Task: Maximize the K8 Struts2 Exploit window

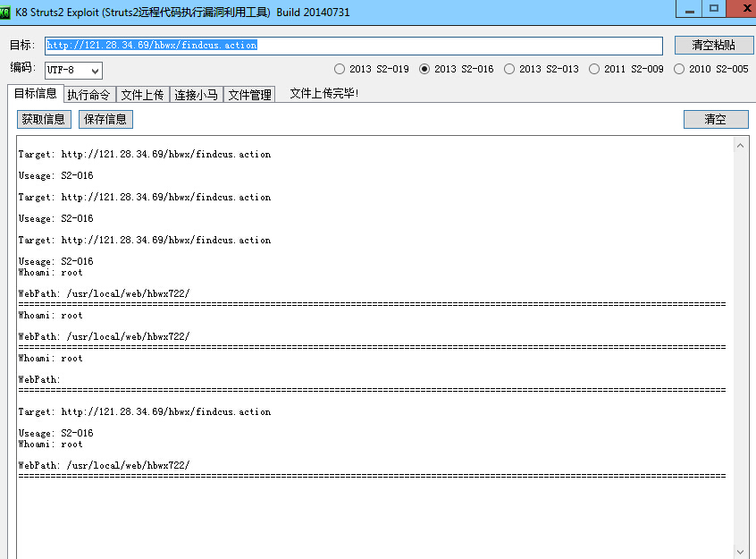Action: [x=714, y=9]
